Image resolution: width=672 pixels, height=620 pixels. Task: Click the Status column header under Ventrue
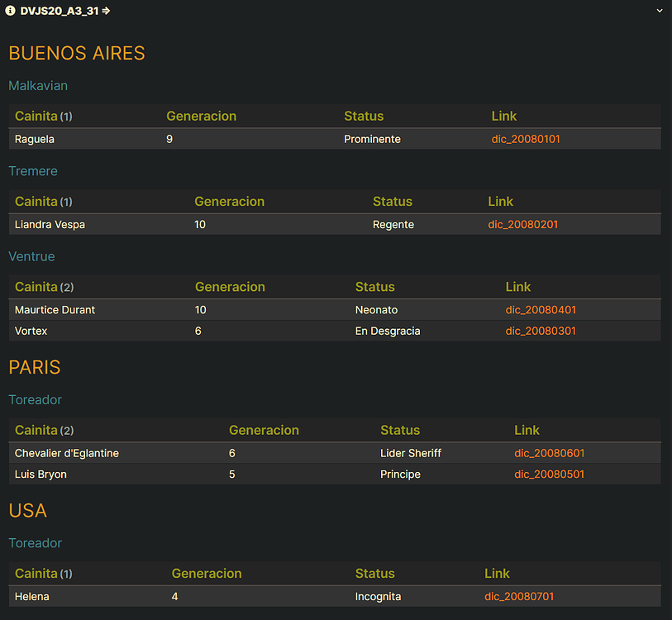(374, 286)
